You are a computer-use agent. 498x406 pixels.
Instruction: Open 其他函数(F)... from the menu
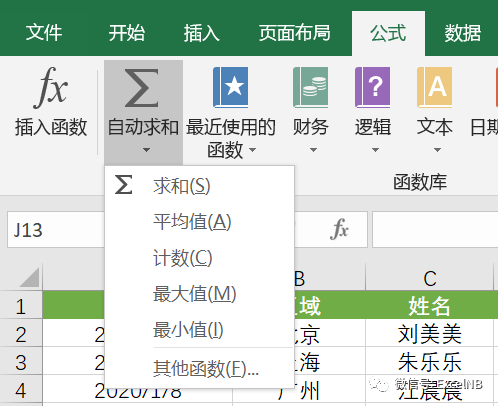tap(199, 368)
